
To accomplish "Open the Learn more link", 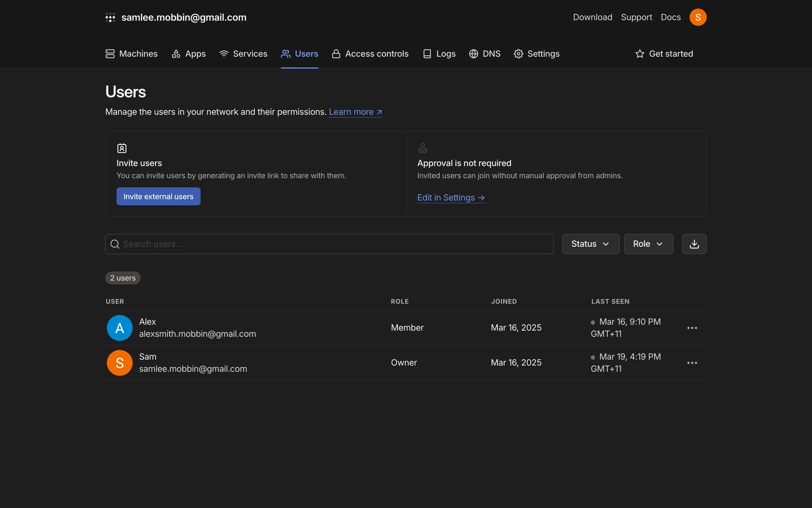I will tap(355, 112).
